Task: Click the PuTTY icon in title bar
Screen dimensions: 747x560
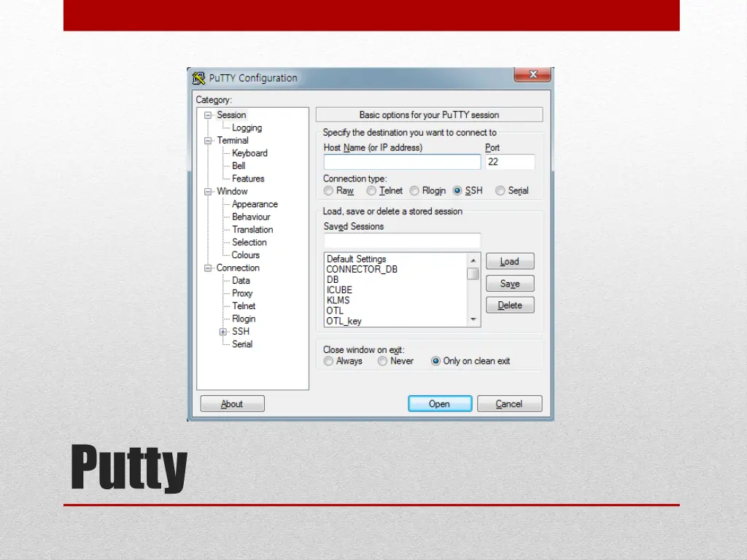Action: (x=198, y=77)
